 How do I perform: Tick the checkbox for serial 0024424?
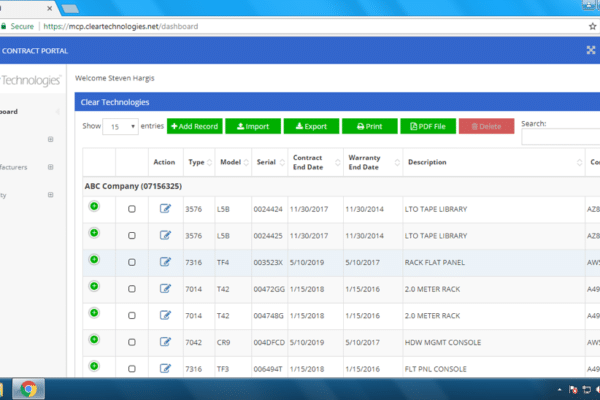pyautogui.click(x=132, y=209)
